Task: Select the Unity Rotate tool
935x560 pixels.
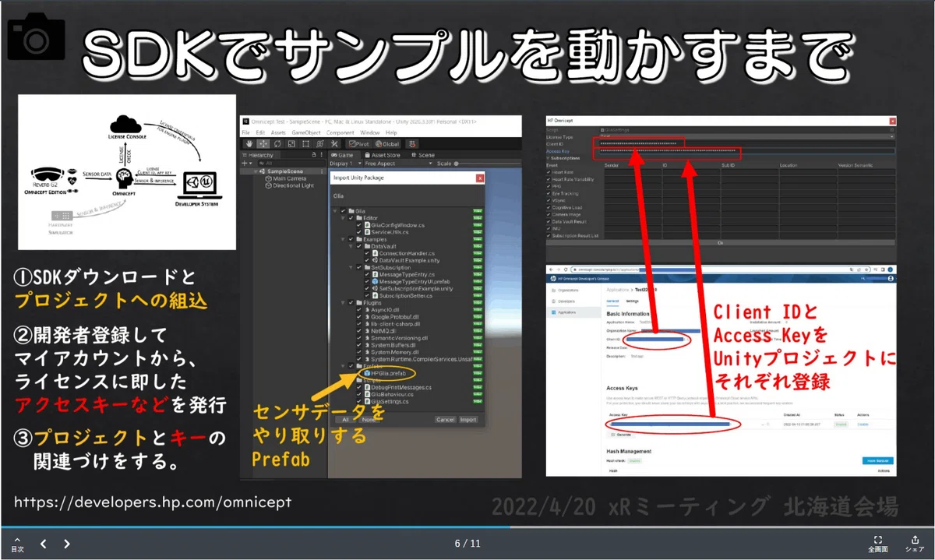Action: coord(277,143)
